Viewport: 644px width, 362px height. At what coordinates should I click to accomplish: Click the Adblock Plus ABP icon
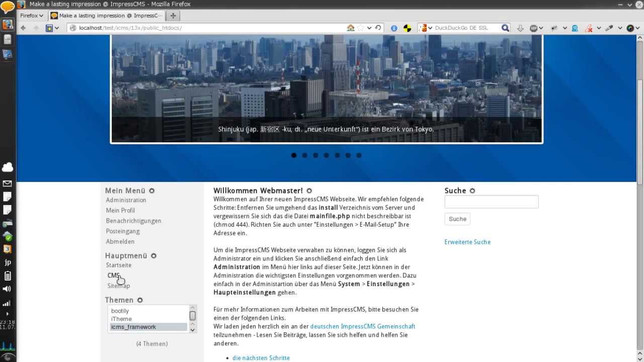tap(534, 28)
